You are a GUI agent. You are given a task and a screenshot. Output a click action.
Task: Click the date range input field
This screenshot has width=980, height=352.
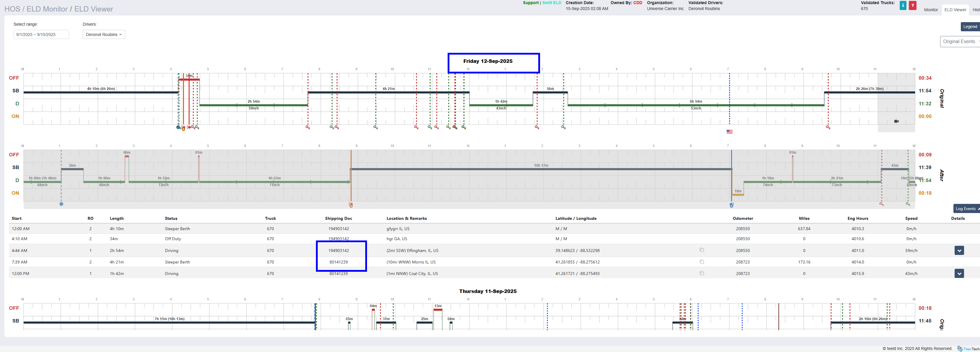[x=41, y=35]
